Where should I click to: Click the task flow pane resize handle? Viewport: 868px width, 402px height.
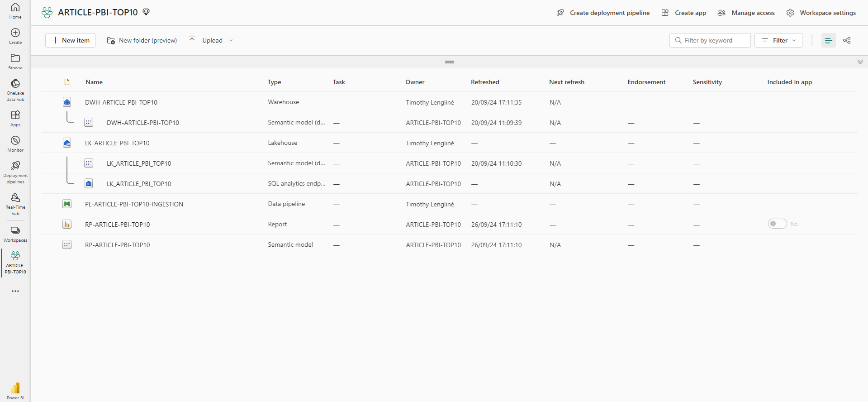pos(450,62)
